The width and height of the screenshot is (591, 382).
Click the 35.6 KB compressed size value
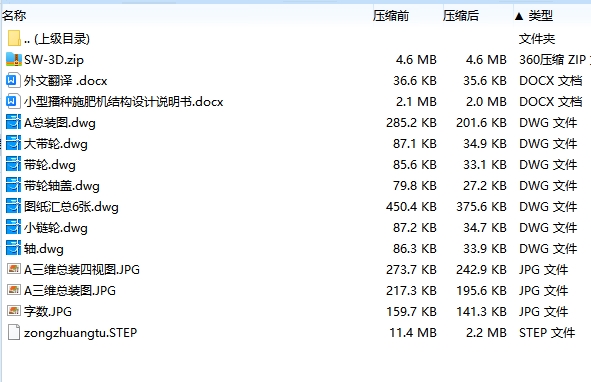click(x=485, y=81)
